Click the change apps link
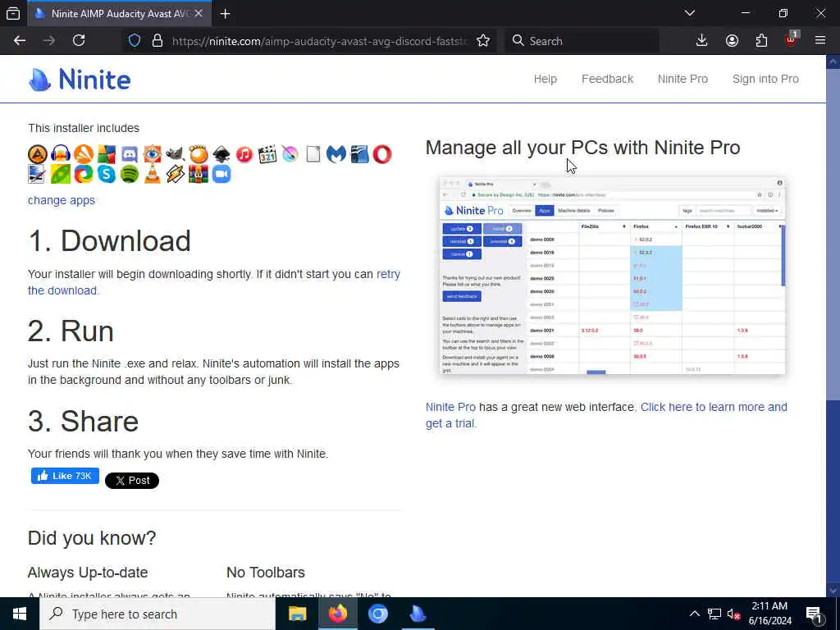The width and height of the screenshot is (840, 630). tap(62, 200)
